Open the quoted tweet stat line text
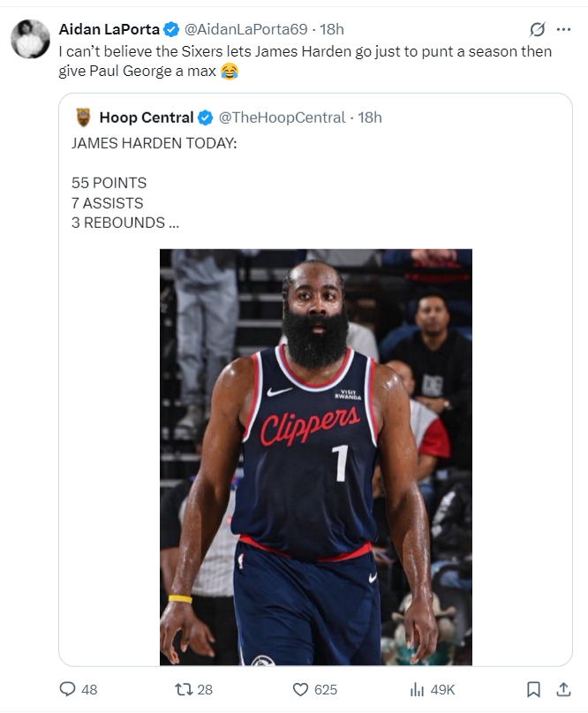The image size is (588, 713). [124, 203]
